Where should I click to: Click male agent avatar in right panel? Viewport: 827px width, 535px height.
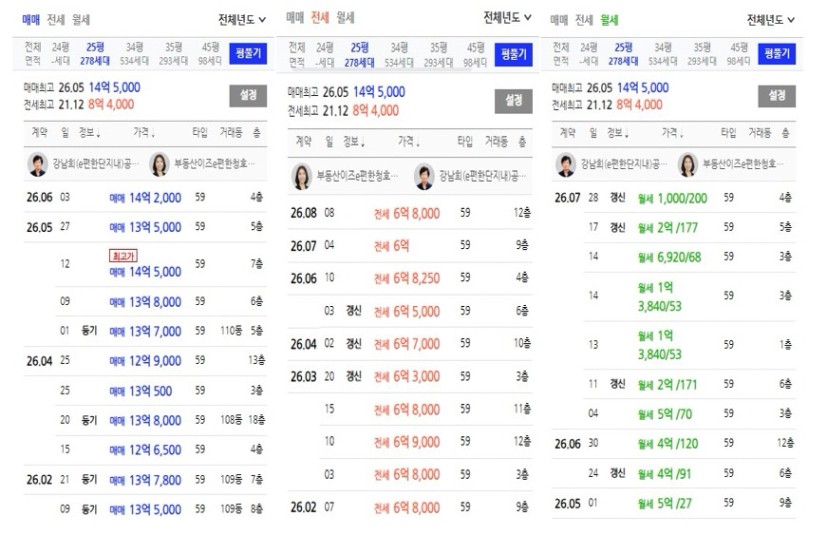point(566,165)
